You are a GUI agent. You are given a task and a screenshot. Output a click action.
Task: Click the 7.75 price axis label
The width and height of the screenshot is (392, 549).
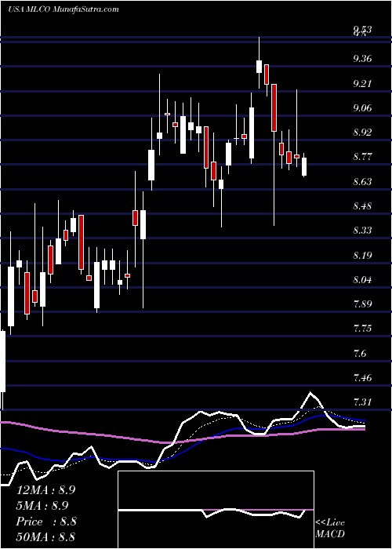tap(363, 329)
